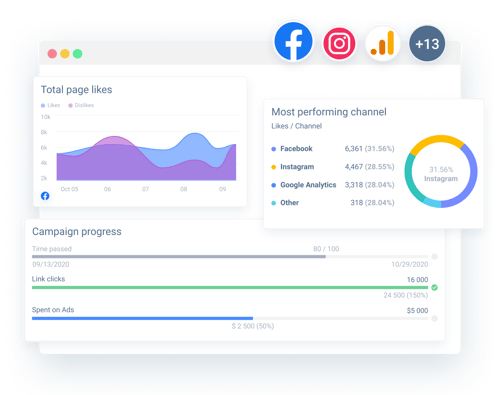Click the $ 2 500 (50%) spent value
The width and height of the screenshot is (500, 395).
(x=253, y=326)
